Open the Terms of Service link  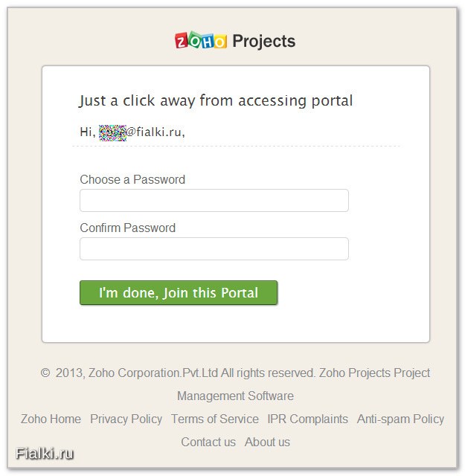(215, 419)
